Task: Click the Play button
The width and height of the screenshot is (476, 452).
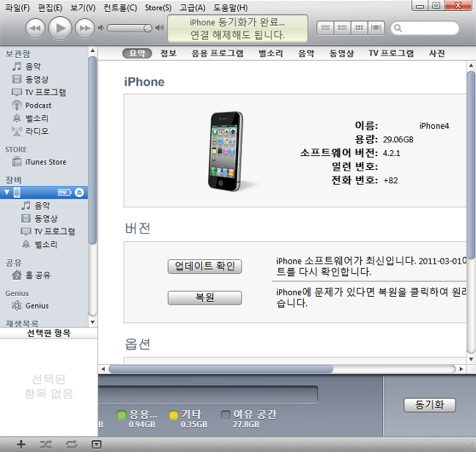Action: [60, 29]
